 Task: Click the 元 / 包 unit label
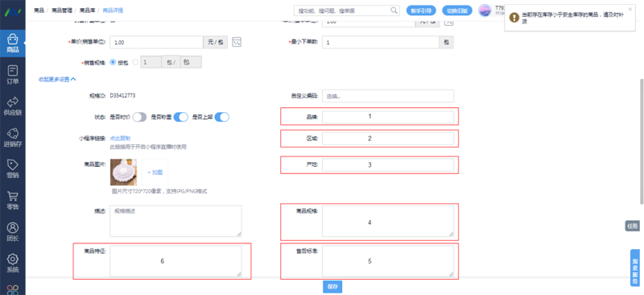[x=216, y=43]
